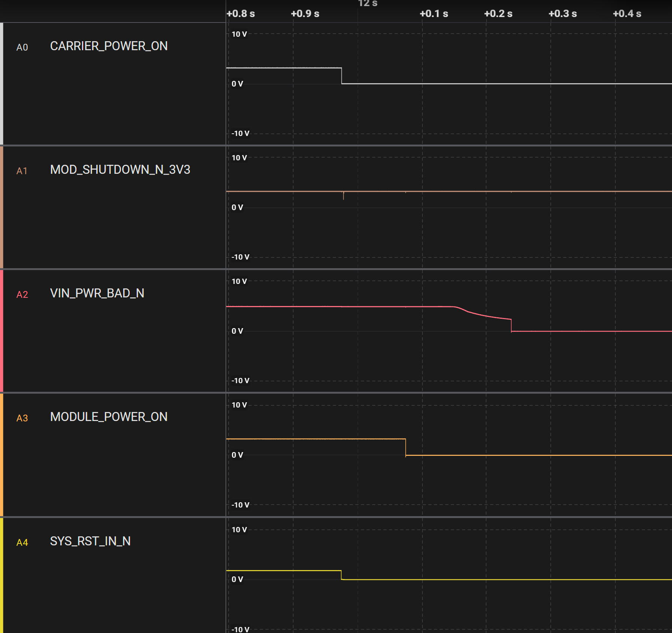
Task: Select the MOD_SHUTDOWN_N_3V3 channel name
Action: coord(120,170)
